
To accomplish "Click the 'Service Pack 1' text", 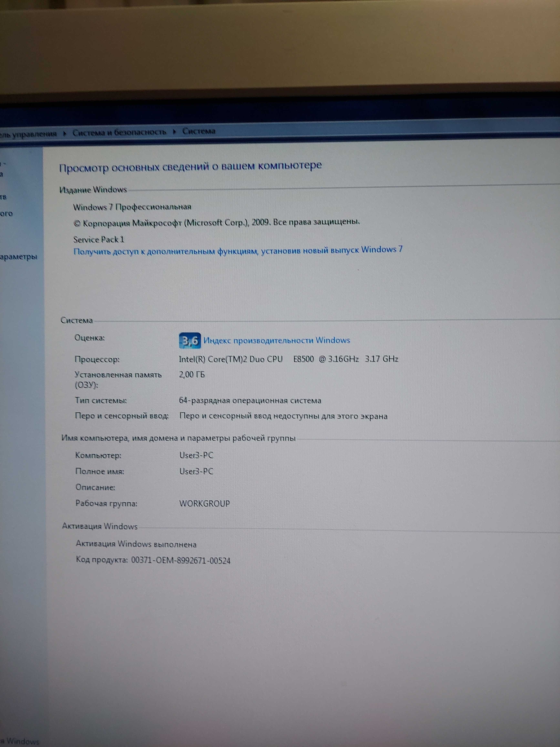I will (x=99, y=239).
